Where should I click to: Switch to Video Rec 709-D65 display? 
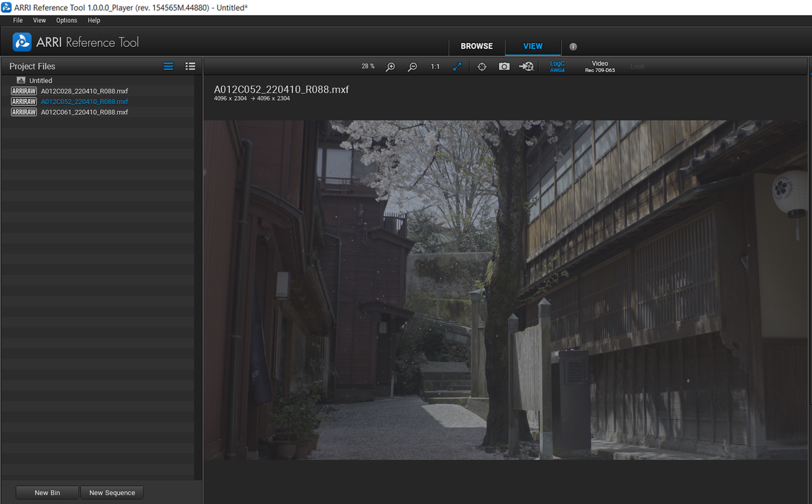tap(600, 67)
